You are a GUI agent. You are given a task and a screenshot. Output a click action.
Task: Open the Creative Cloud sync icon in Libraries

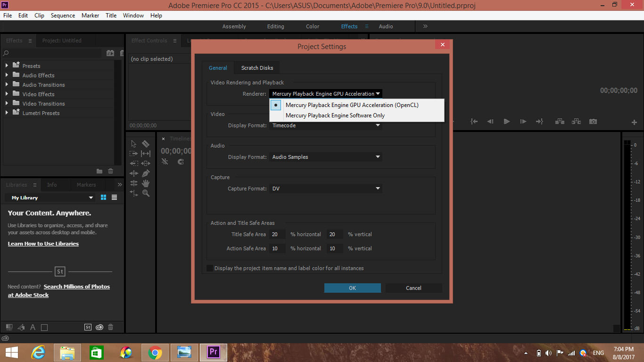click(99, 327)
